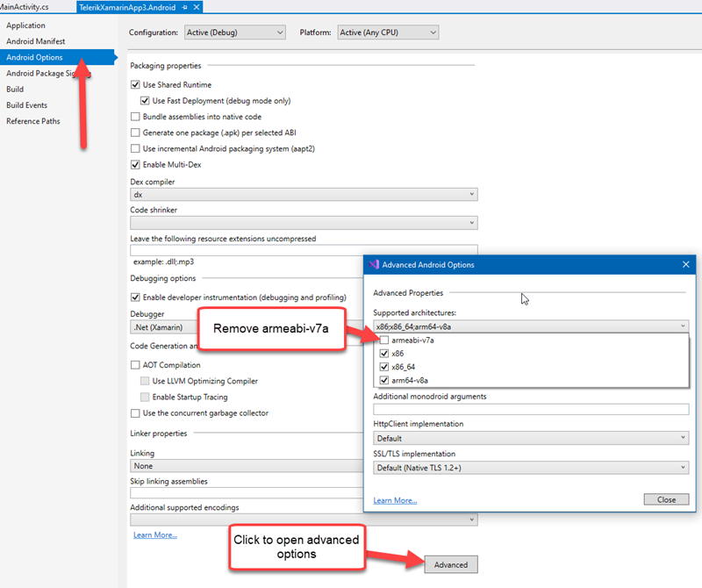The height and width of the screenshot is (588, 702).
Task: Open the Configuration dropdown
Action: [x=235, y=32]
